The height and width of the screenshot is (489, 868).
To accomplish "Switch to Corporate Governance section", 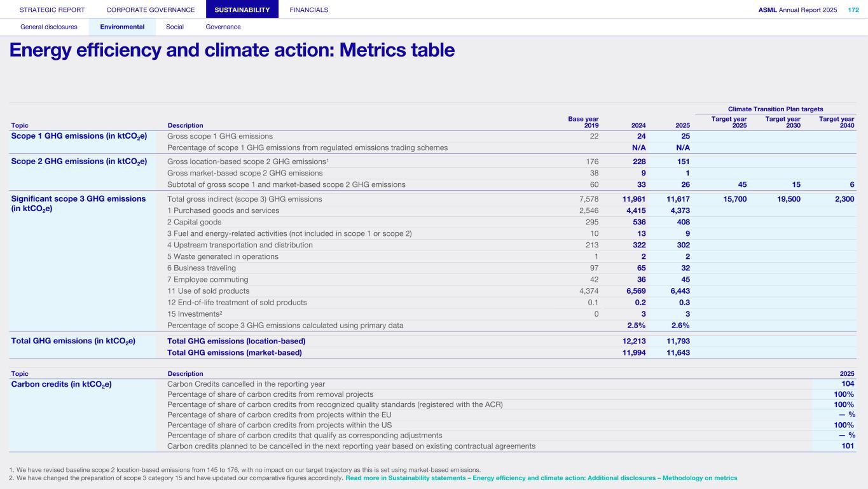I will (151, 10).
